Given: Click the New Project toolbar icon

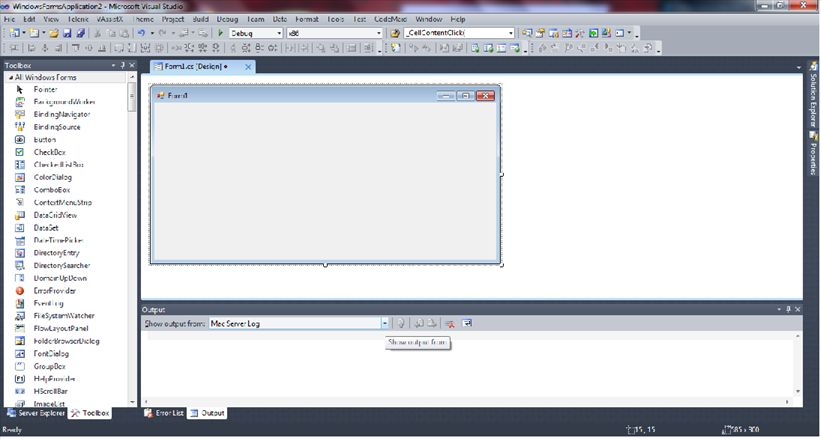Looking at the screenshot, I should coord(14,33).
